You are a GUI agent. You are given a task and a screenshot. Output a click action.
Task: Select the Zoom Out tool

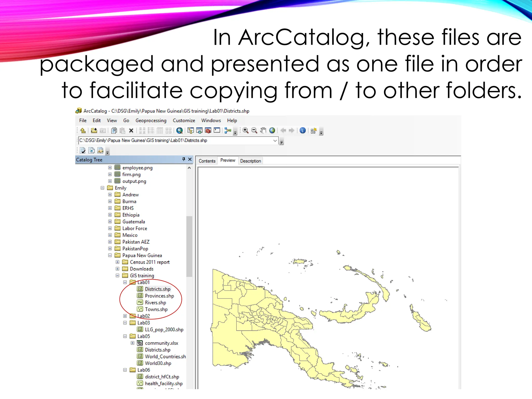pyautogui.click(x=254, y=130)
